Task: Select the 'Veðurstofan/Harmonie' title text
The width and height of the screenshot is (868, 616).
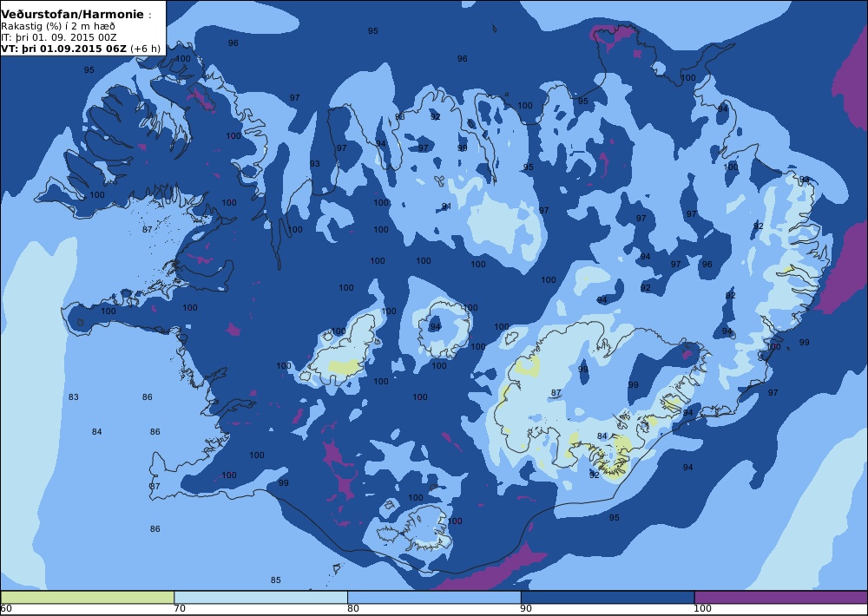Action: [x=73, y=15]
